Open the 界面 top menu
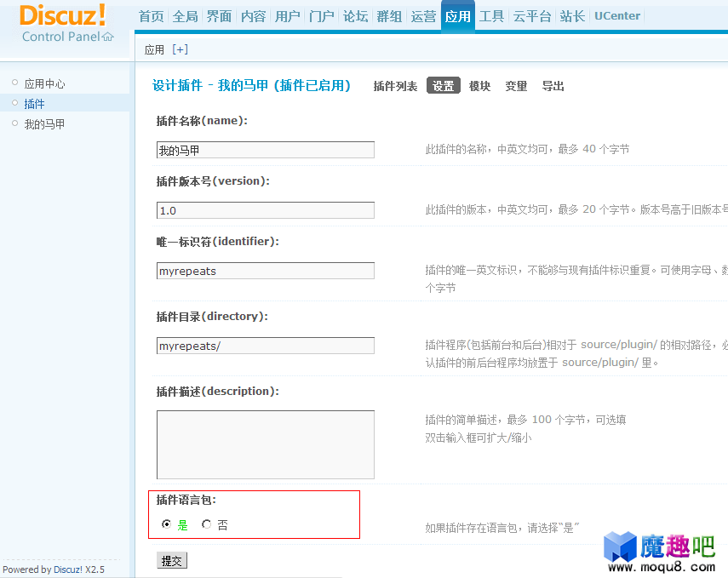 click(x=219, y=16)
